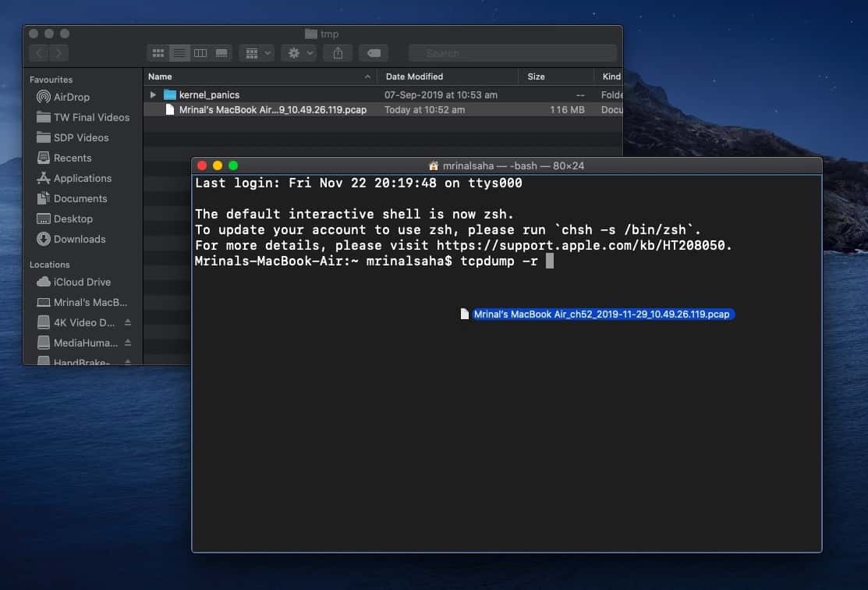The image size is (868, 590).
Task: Click the Terminal command prompt line
Action: 374,261
